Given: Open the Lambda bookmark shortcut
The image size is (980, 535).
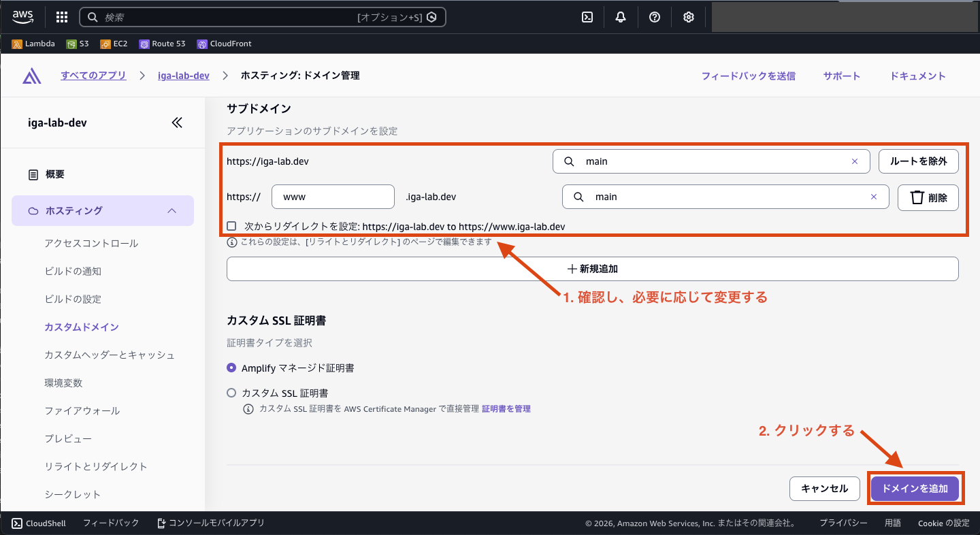Looking at the screenshot, I should tap(33, 44).
